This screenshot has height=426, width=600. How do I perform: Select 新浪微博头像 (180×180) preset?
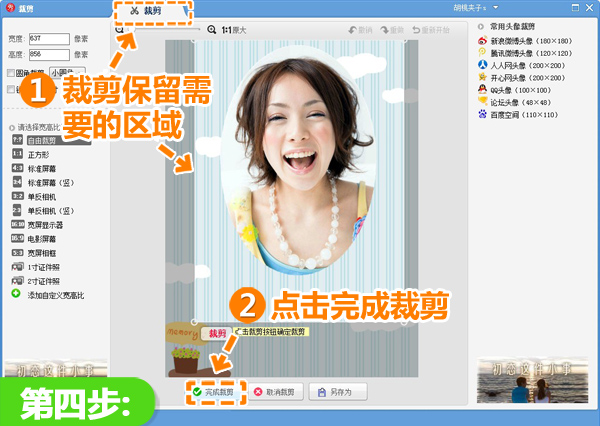[x=525, y=41]
